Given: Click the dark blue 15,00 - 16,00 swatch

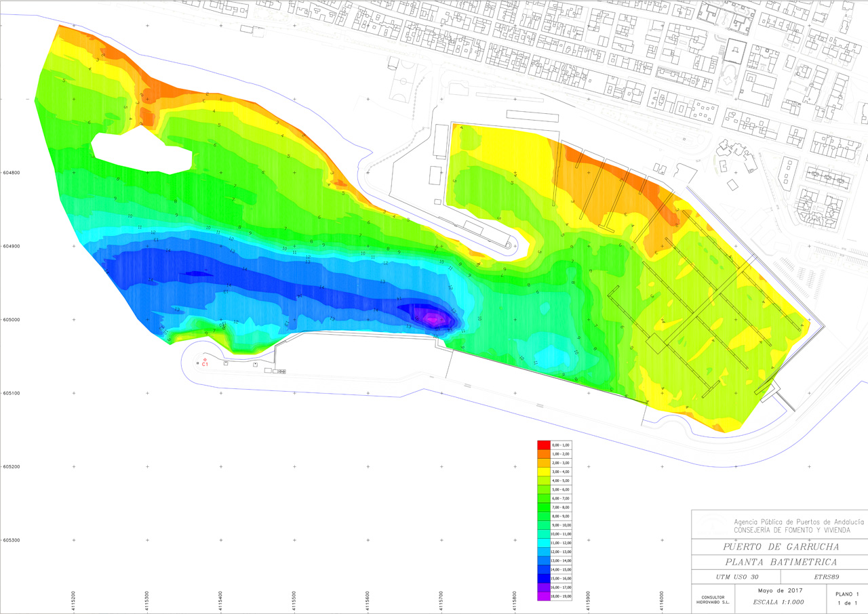Looking at the screenshot, I should [544, 579].
